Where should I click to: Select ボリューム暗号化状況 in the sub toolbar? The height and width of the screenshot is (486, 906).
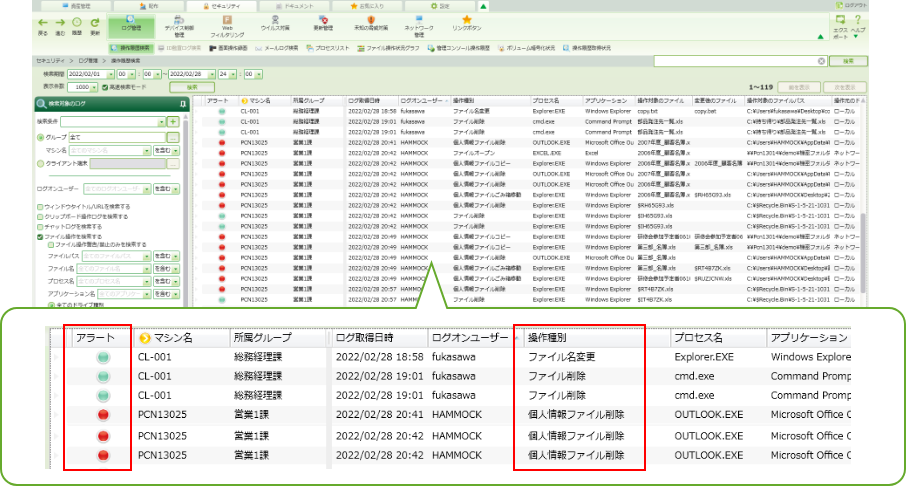526,48
